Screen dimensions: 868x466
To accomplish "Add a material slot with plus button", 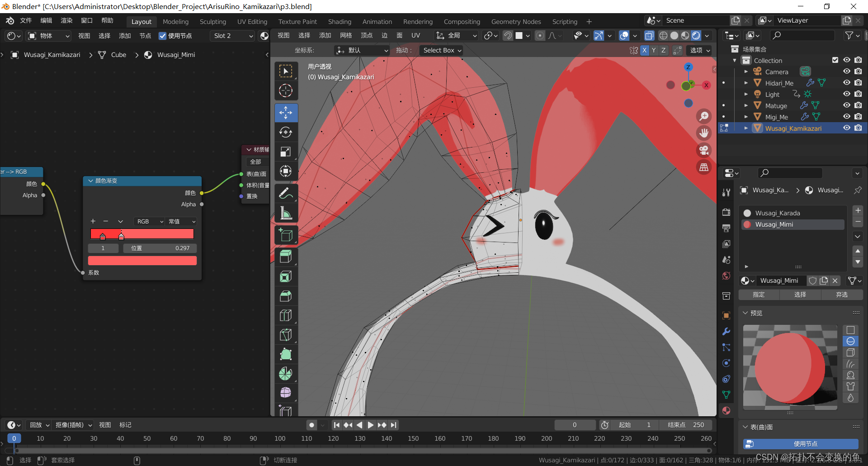I will click(x=858, y=210).
